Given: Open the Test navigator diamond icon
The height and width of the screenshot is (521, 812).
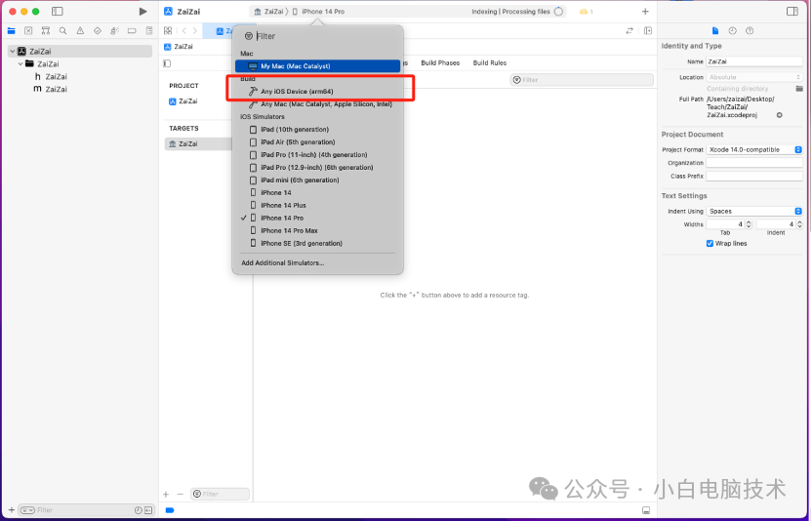Looking at the screenshot, I should pos(98,31).
